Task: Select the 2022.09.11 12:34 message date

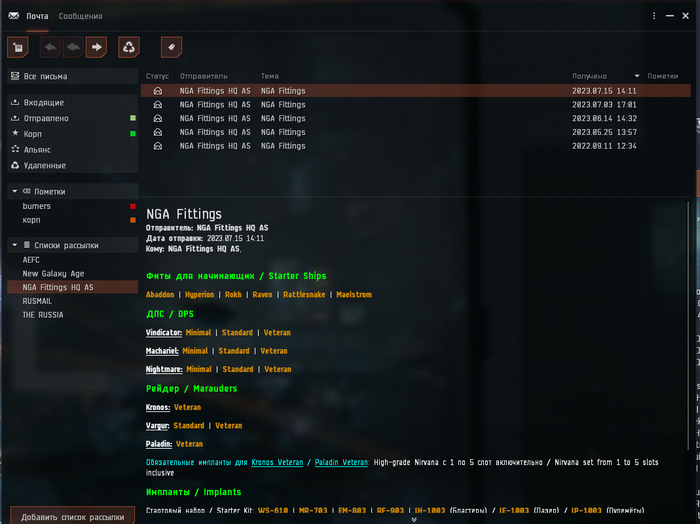Action: tap(604, 146)
